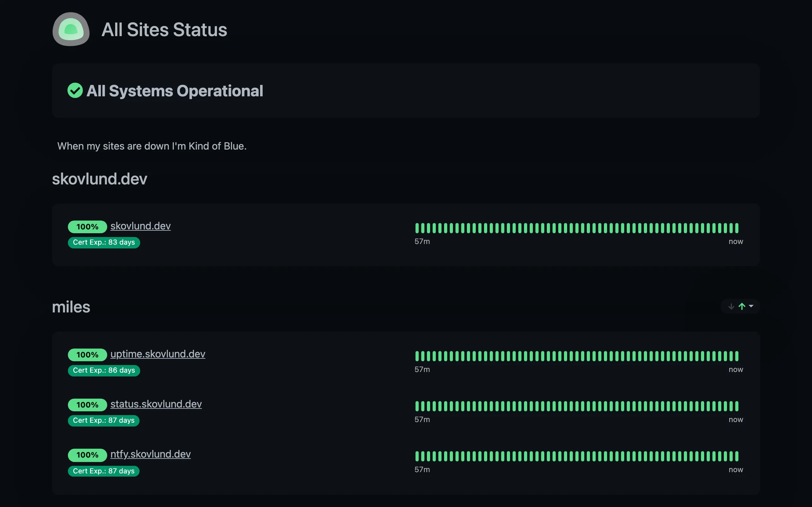
Task: Click the Cert Exp.: 86 days badge for uptime.skovlund.dev
Action: pos(104,370)
